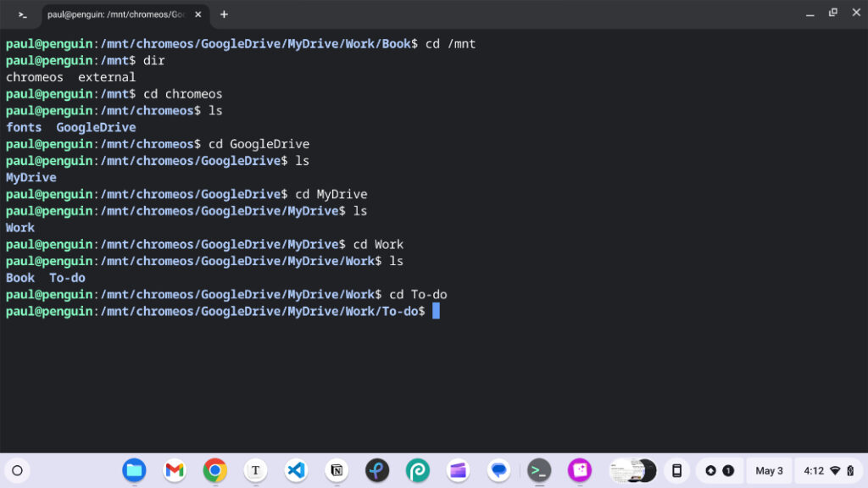This screenshot has height=488, width=868.
Task: Click the notification count badge
Action: pos(728,470)
